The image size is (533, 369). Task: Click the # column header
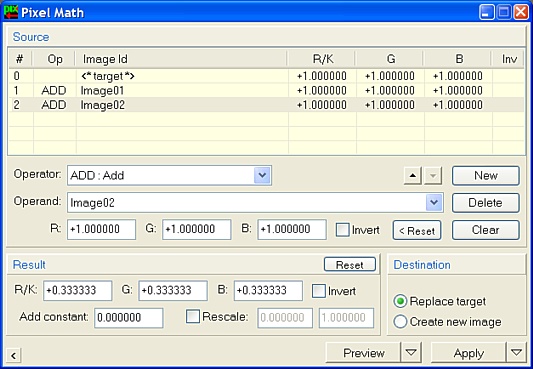point(20,59)
